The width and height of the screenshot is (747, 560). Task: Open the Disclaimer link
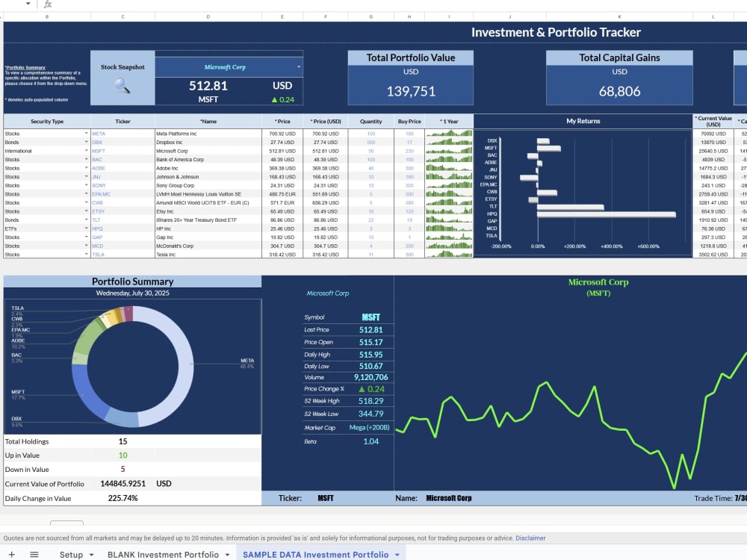pos(530,538)
